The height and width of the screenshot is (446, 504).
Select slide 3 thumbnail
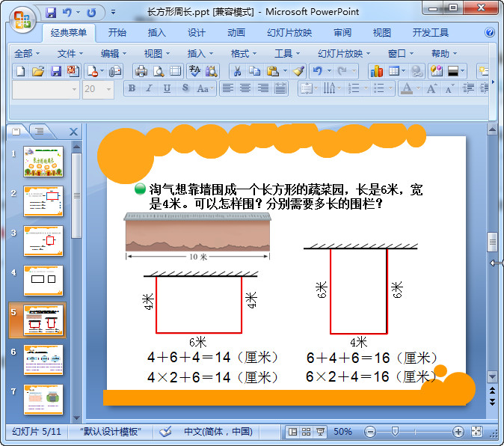43,241
